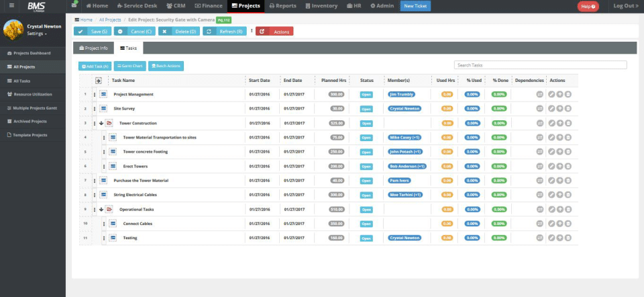
Task: Click the Search Tasks input field
Action: [x=540, y=65]
